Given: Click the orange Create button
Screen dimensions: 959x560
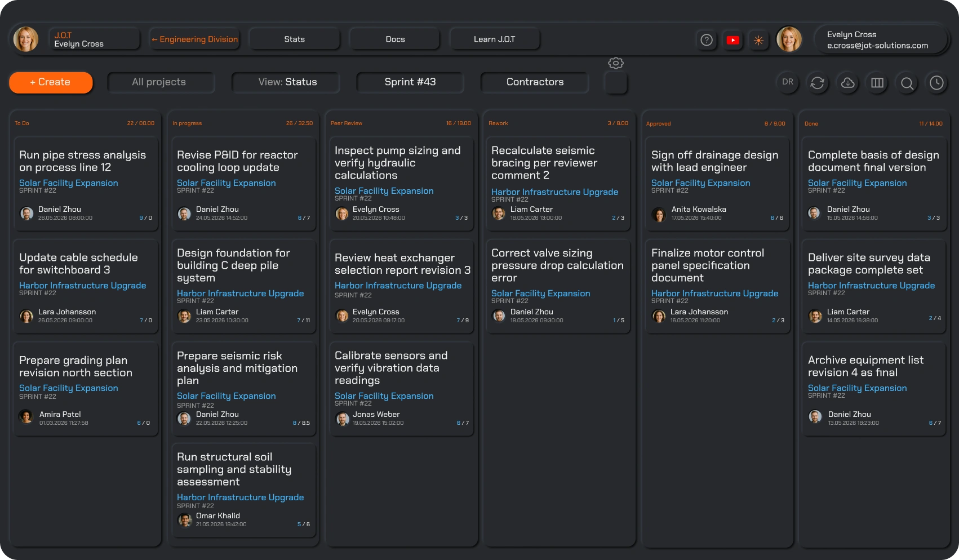Looking at the screenshot, I should coord(51,82).
